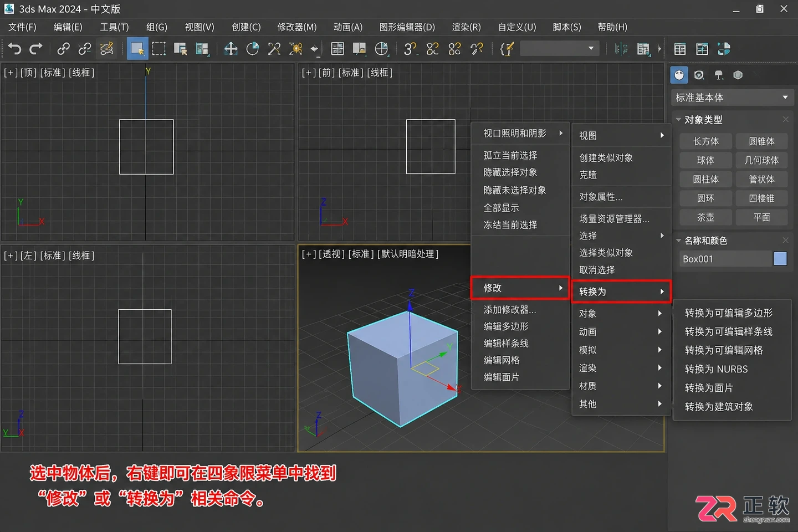The height and width of the screenshot is (532, 798).
Task: Toggle the Angle Snap icon
Action: tap(432, 49)
